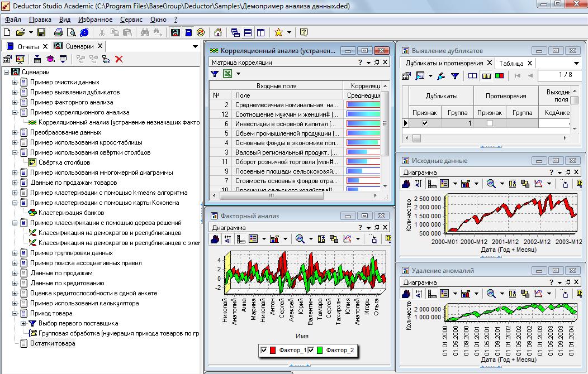The height and width of the screenshot is (374, 588).
Task: Toggle the Дубликаты Признак checkbox in first row
Action: (x=425, y=123)
